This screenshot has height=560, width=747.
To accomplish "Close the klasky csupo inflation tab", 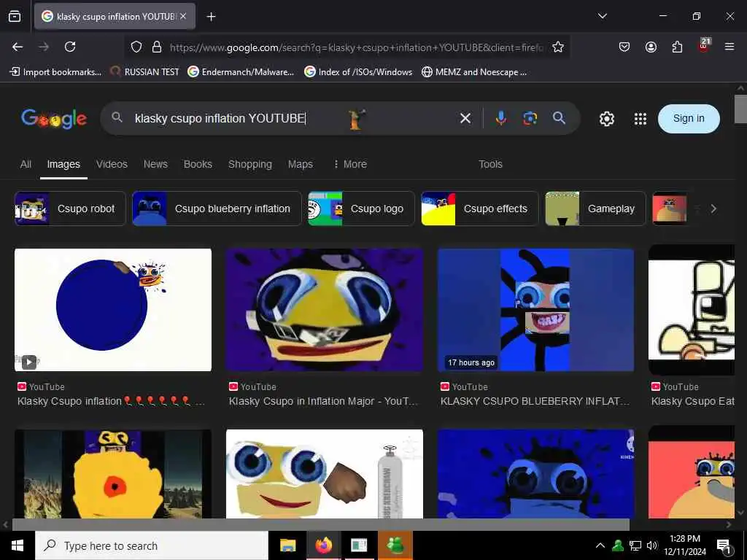I will (x=183, y=16).
